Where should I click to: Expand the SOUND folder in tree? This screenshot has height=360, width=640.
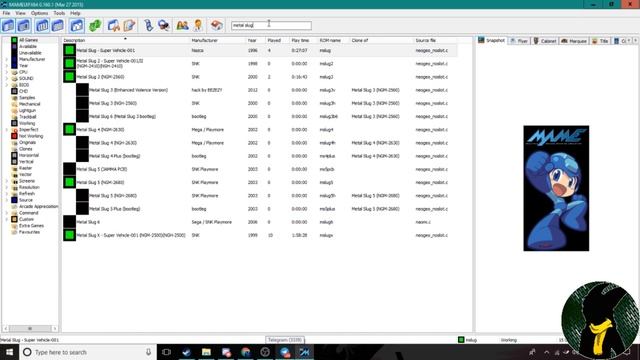pyautogui.click(x=6, y=78)
